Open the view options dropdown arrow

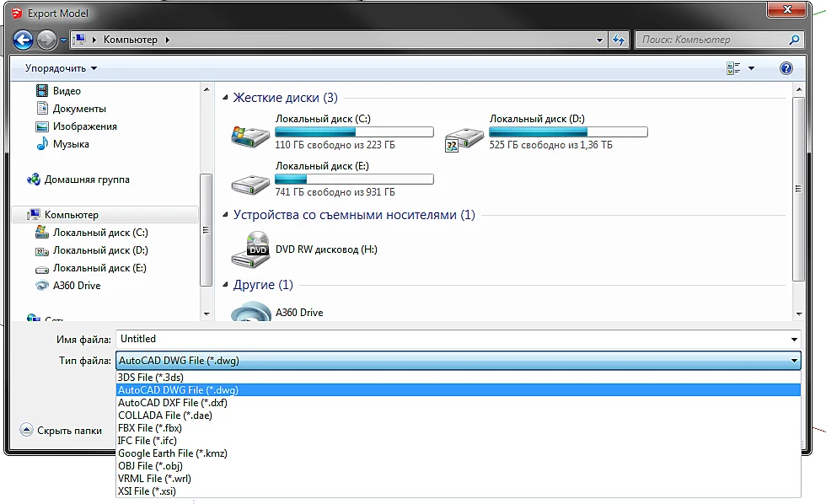pos(751,68)
